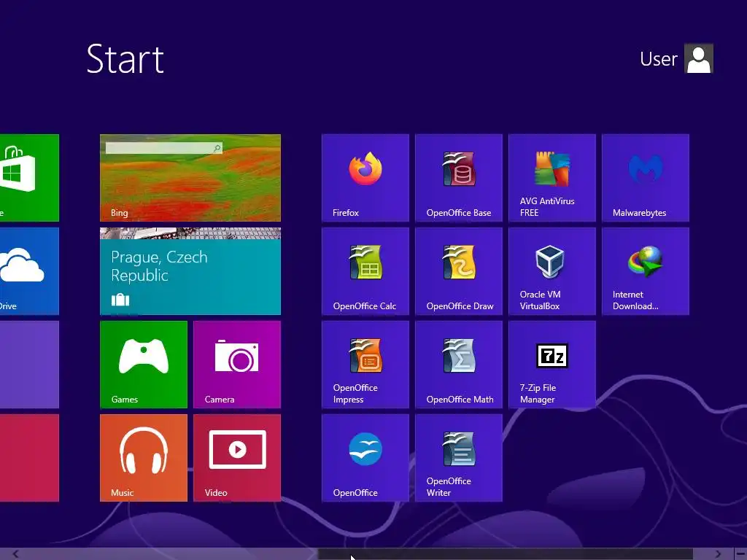The height and width of the screenshot is (560, 747).
Task: Open OpenOffice Impress tile
Action: 365,365
